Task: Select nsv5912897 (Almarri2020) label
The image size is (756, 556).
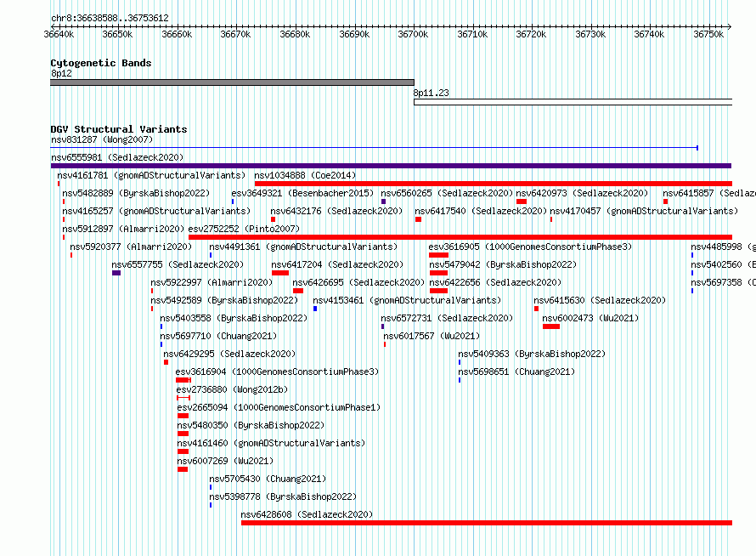Action: point(123,229)
